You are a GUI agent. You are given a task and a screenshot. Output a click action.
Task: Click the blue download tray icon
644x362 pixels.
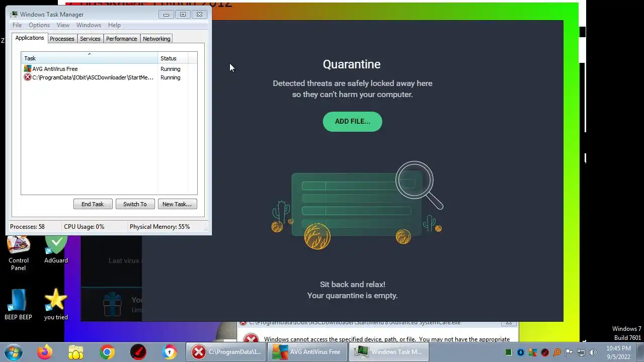pyautogui.click(x=521, y=352)
